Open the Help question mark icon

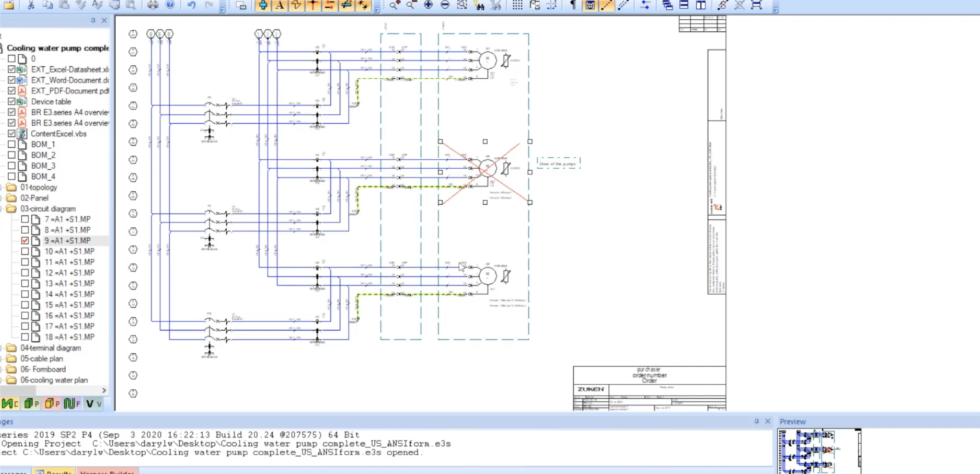click(170, 5)
